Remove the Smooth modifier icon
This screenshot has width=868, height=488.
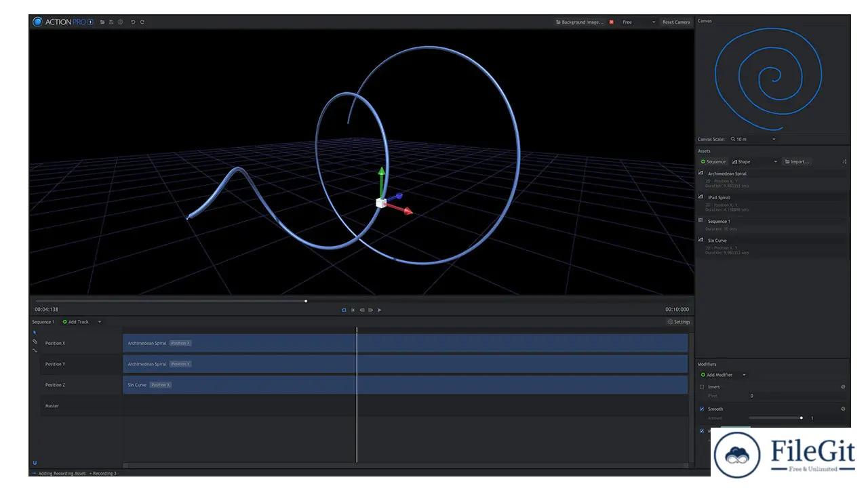(843, 409)
